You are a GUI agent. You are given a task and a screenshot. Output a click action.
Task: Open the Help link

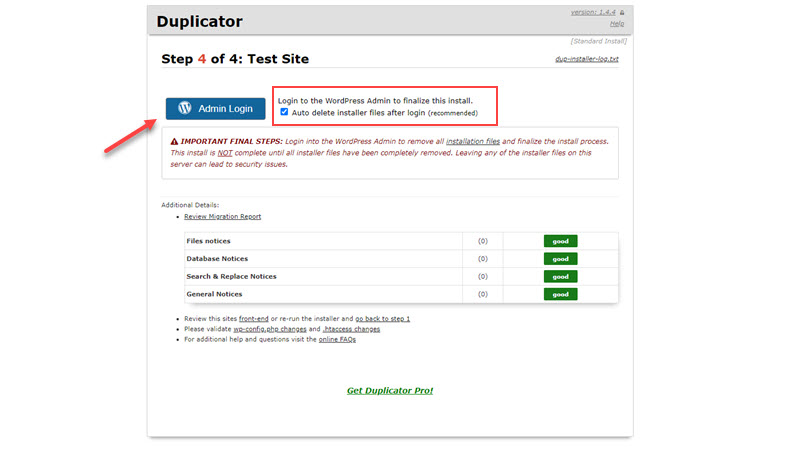(617, 23)
